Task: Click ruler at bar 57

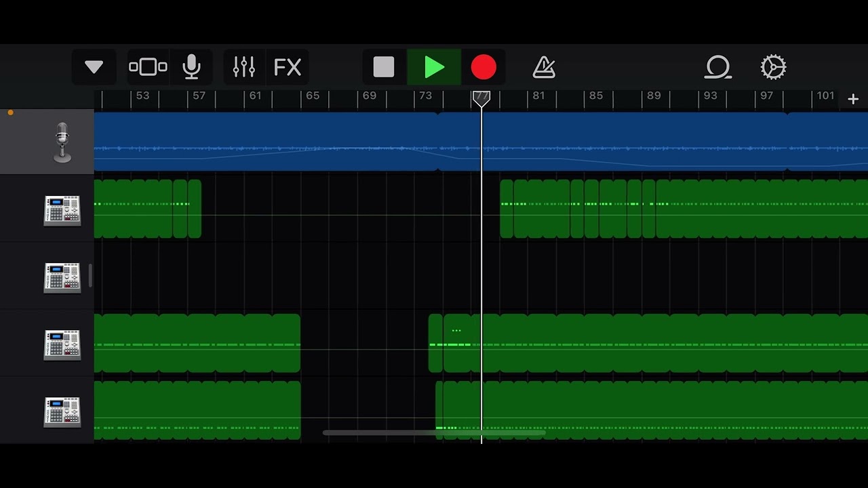Action: 199,96
